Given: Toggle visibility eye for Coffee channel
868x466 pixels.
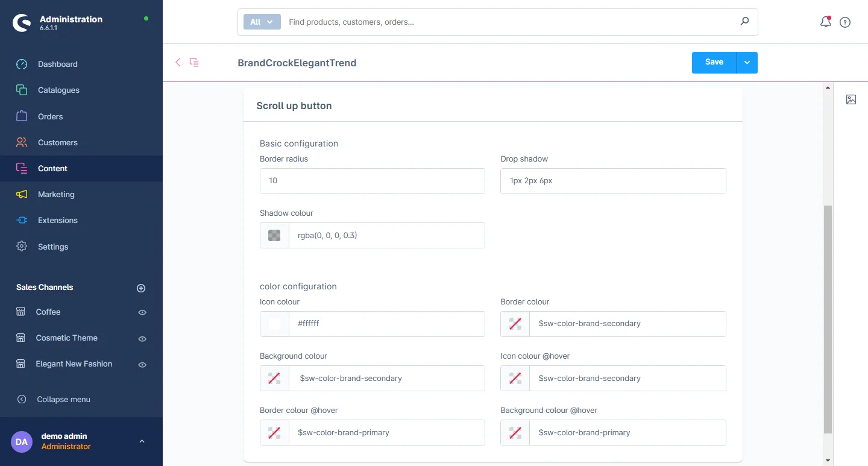Looking at the screenshot, I should pos(142,312).
